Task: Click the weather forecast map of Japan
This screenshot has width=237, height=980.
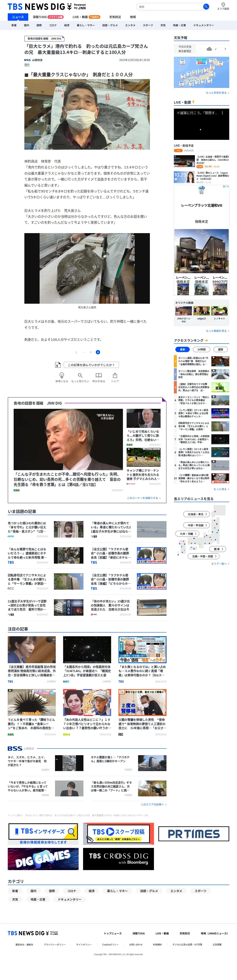Action: pyautogui.click(x=202, y=72)
